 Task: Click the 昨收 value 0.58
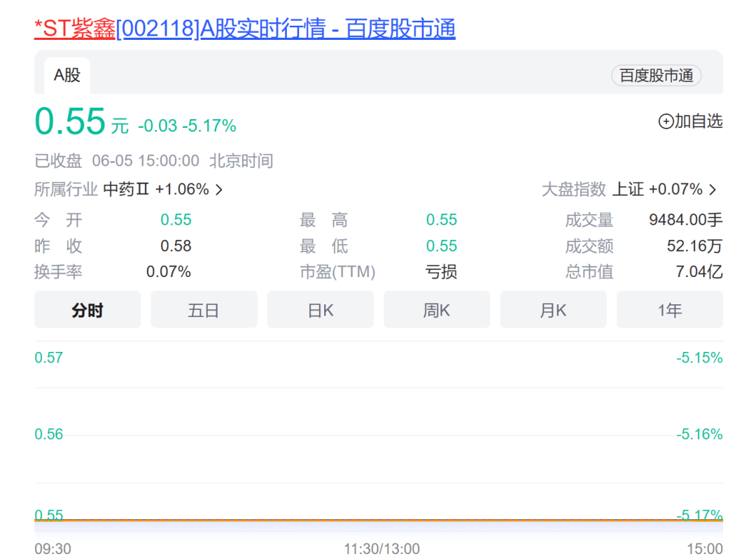tap(176, 246)
